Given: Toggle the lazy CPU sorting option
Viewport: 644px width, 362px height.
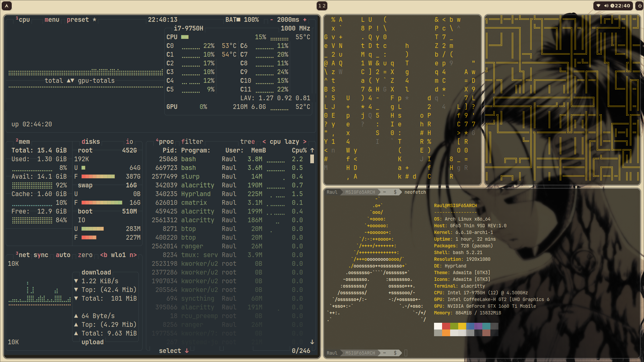Looking at the screenshot, I should coord(292,142).
